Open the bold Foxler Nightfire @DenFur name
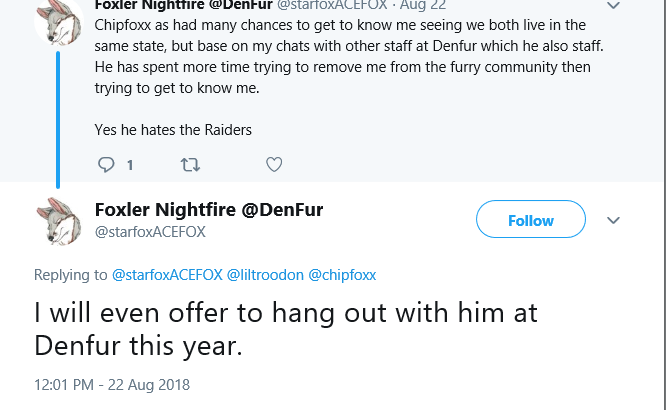This screenshot has height=410, width=666. pos(209,209)
